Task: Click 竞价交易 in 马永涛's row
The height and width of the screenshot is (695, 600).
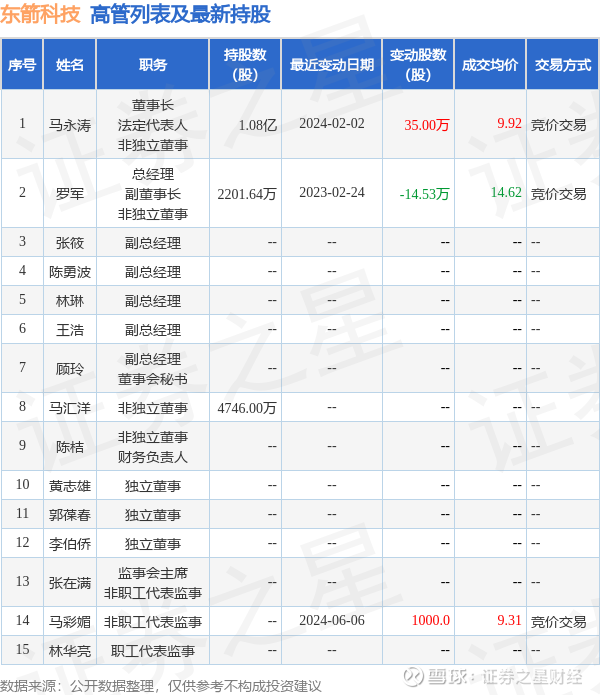Action: (558, 125)
